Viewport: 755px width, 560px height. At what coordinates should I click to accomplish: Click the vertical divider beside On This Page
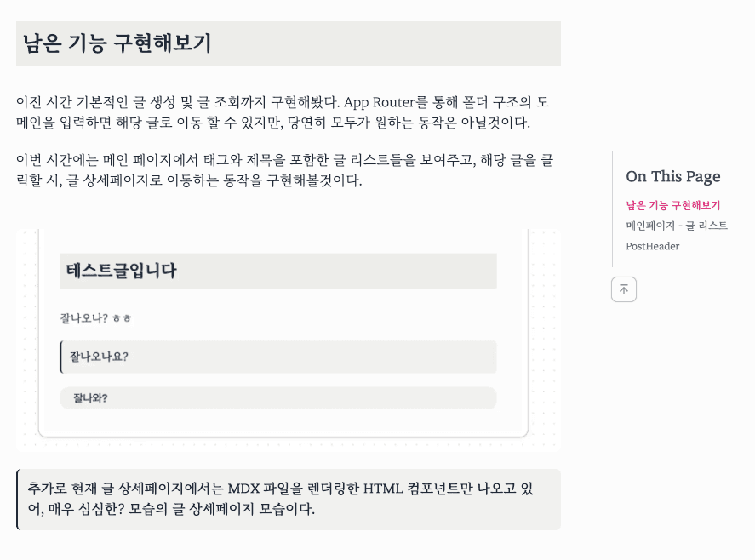tap(612, 209)
